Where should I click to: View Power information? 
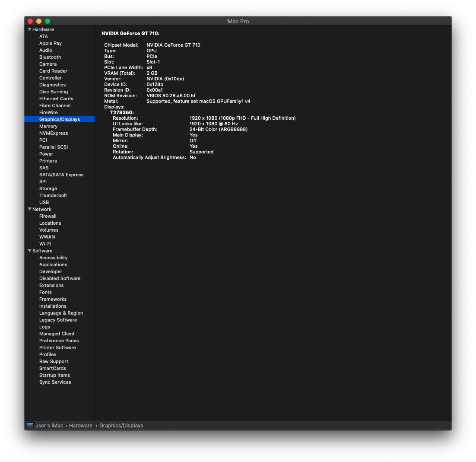[46, 154]
